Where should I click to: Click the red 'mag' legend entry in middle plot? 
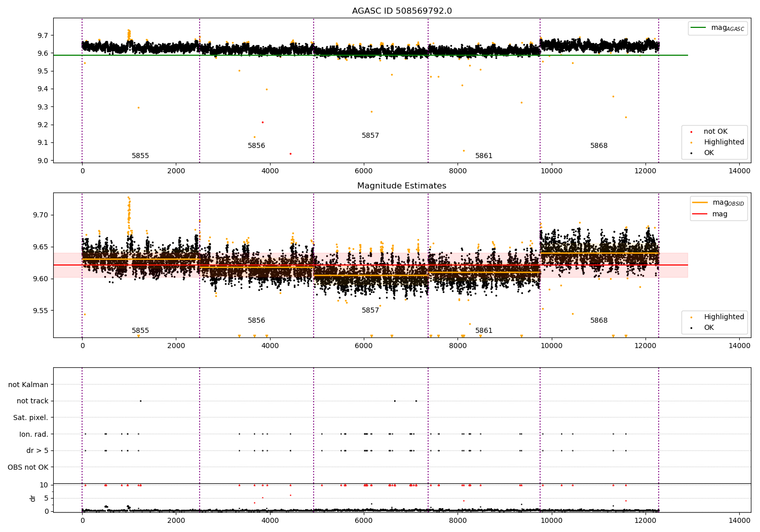point(720,214)
